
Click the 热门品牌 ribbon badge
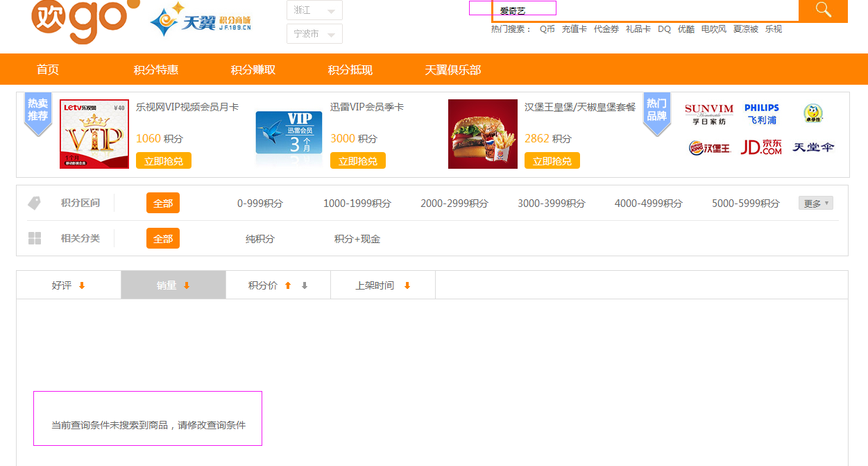(656, 113)
